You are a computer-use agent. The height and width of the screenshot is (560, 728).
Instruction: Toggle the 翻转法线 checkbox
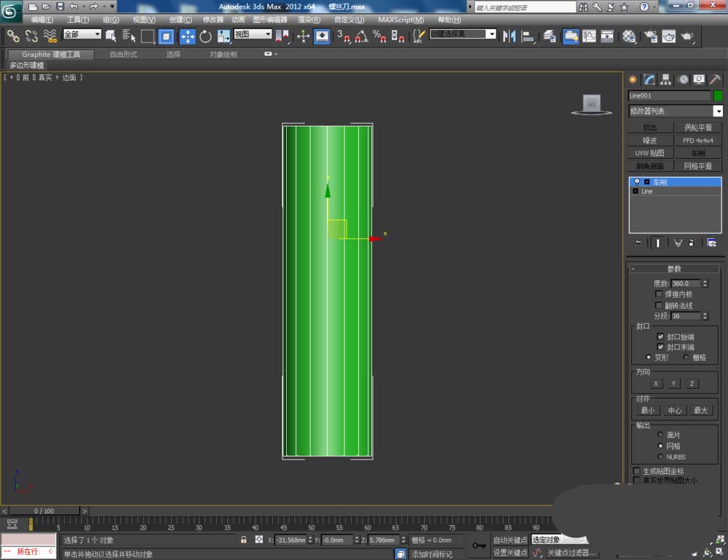tap(659, 305)
